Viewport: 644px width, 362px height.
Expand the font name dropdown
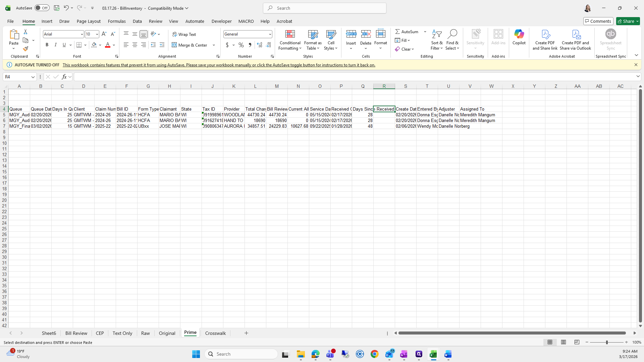(82, 34)
